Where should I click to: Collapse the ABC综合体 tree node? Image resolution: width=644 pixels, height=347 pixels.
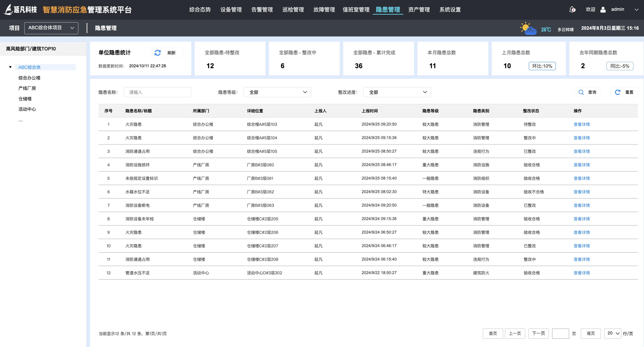pos(10,67)
